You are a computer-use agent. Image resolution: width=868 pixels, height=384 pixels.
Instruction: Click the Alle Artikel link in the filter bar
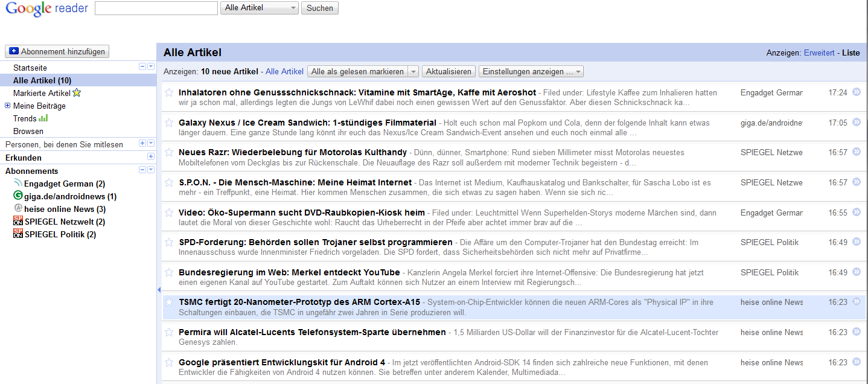click(284, 71)
